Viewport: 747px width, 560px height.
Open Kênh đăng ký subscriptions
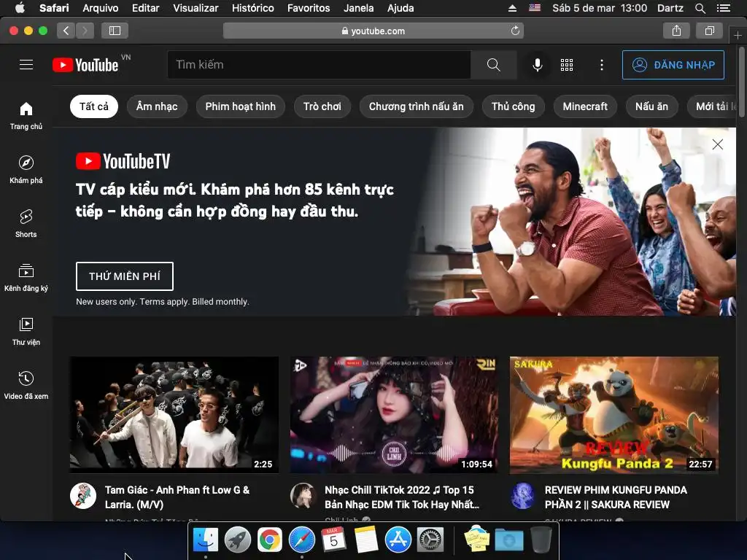(x=26, y=277)
